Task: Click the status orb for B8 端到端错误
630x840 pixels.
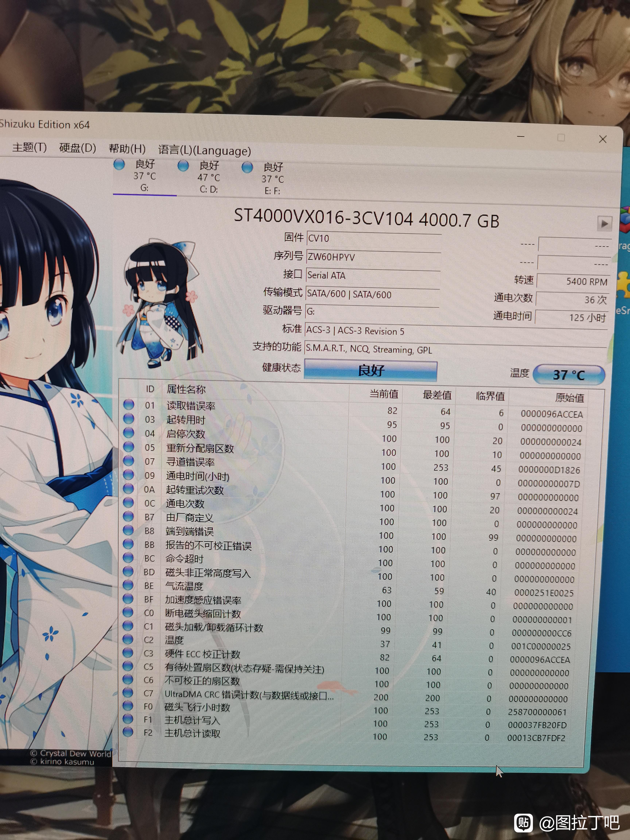Action: pyautogui.click(x=128, y=530)
